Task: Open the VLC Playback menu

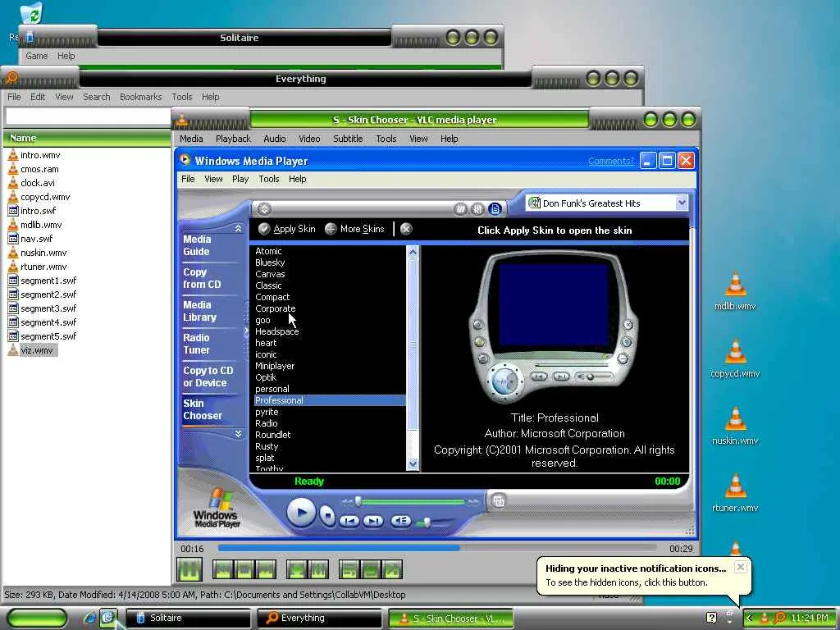Action: 233,139
